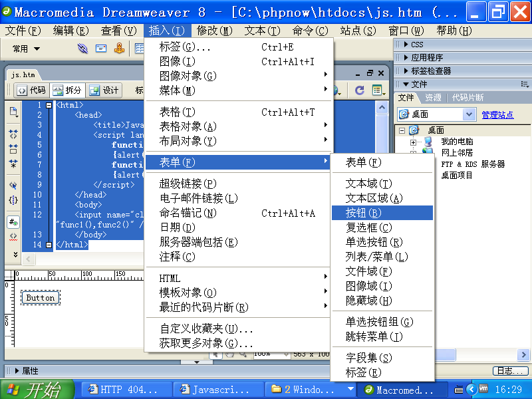Insert a Named Anchor using the anchor icon
Screen dimensions: 532x399
pyautogui.click(x=120, y=49)
